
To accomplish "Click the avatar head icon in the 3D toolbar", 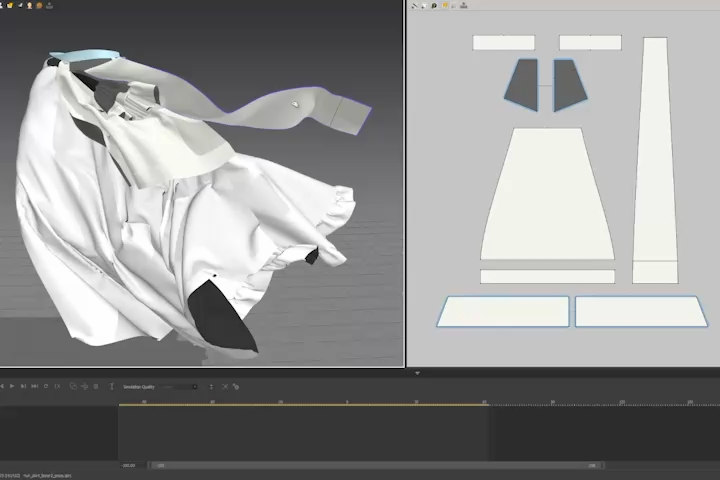I will [29, 6].
